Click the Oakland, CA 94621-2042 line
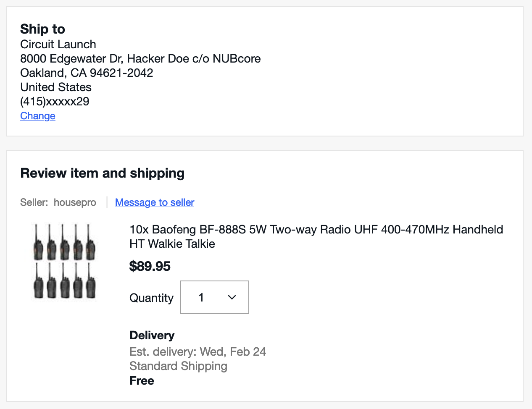 87,73
